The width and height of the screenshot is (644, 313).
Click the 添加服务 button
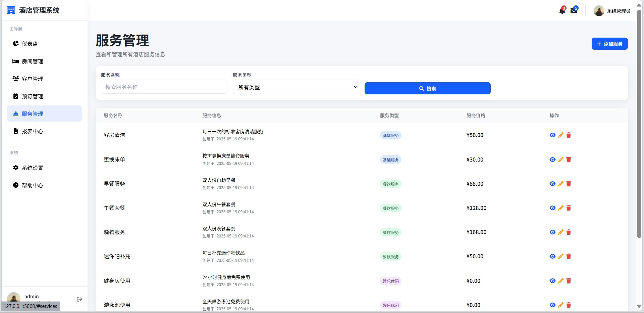coord(609,44)
